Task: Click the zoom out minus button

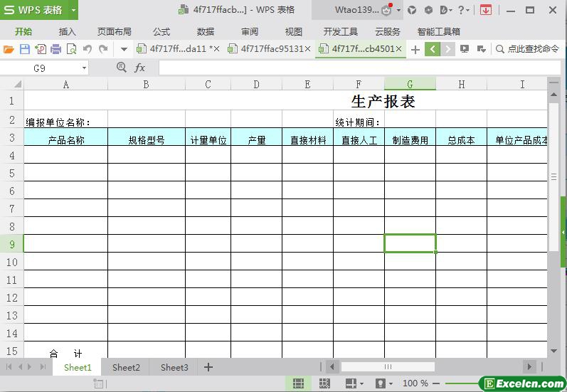Action: [435, 383]
